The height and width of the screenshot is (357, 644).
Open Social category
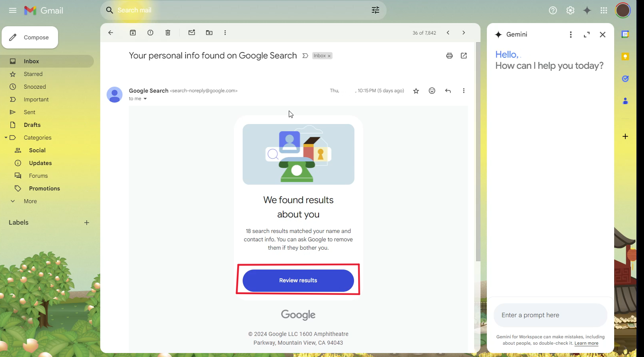47,150
